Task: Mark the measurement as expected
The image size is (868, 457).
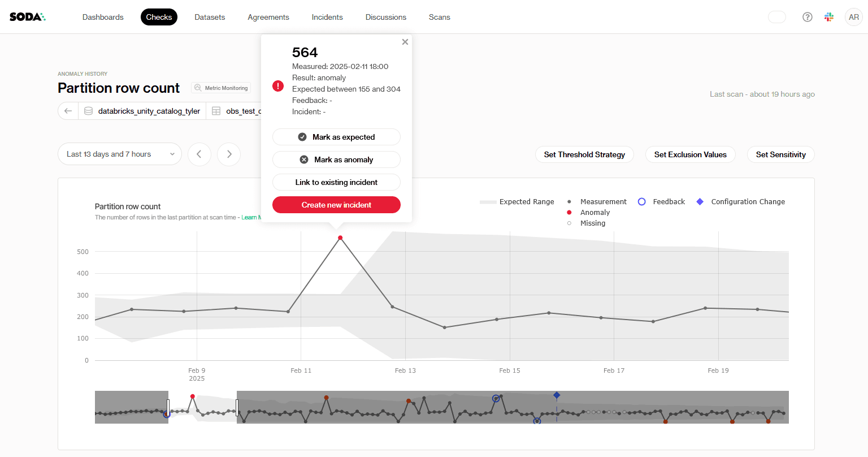Action: (336, 137)
